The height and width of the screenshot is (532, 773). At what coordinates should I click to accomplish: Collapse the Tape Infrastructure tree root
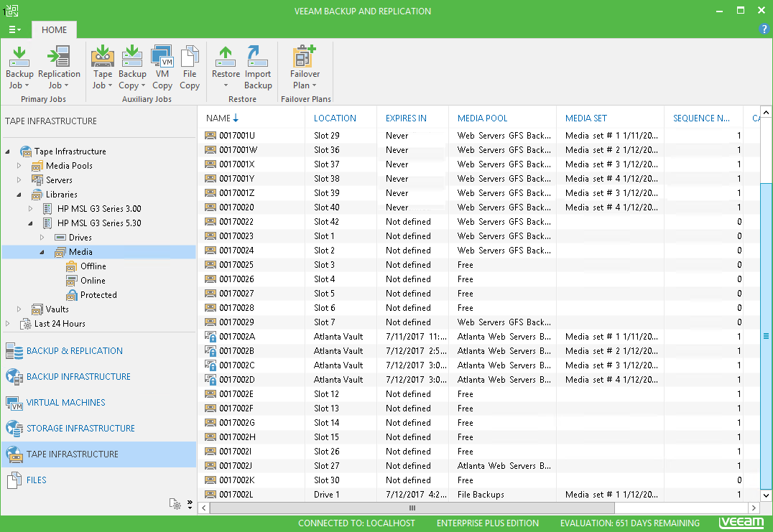click(7, 151)
